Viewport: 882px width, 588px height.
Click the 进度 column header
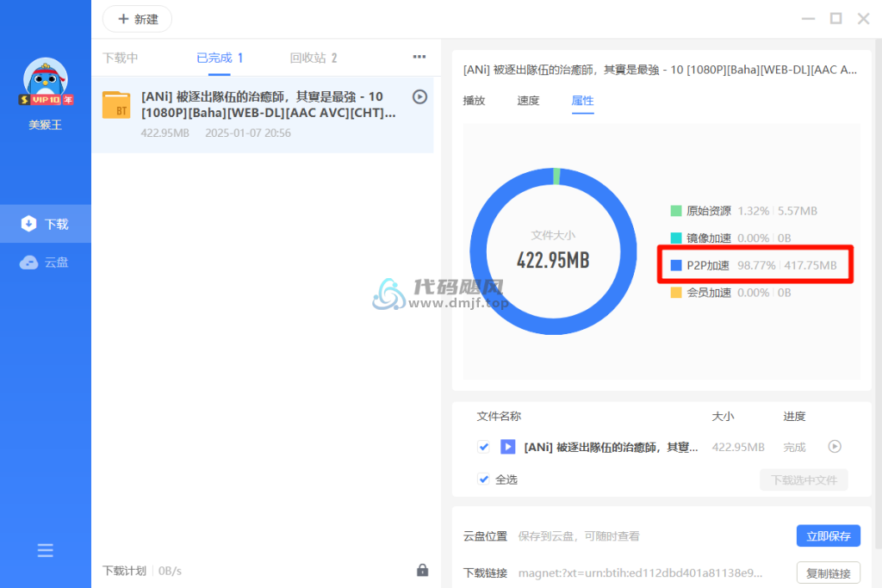[794, 417]
